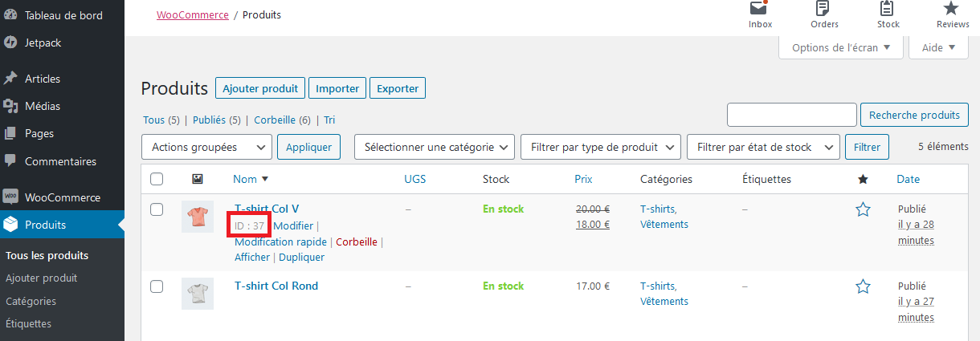This screenshot has width=980, height=341.
Task: Open Sélectionner une catégorie dropdown
Action: [435, 147]
